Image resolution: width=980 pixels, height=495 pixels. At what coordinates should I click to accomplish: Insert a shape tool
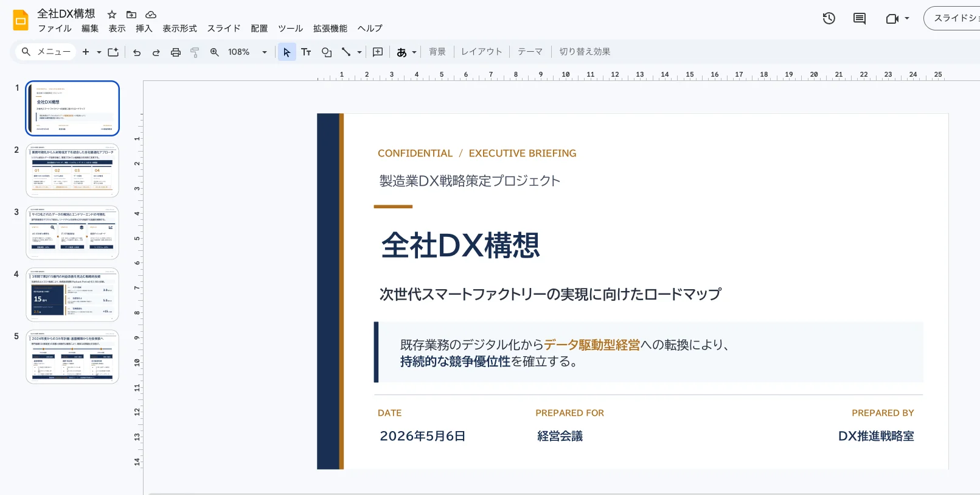[327, 52]
